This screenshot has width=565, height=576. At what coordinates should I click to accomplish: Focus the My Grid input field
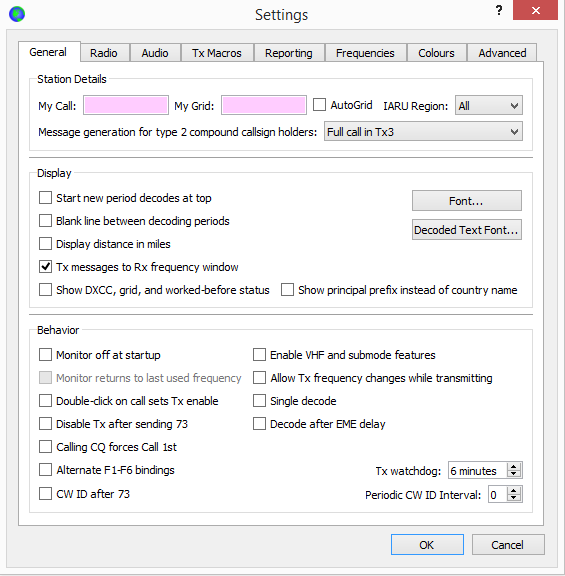tap(264, 105)
